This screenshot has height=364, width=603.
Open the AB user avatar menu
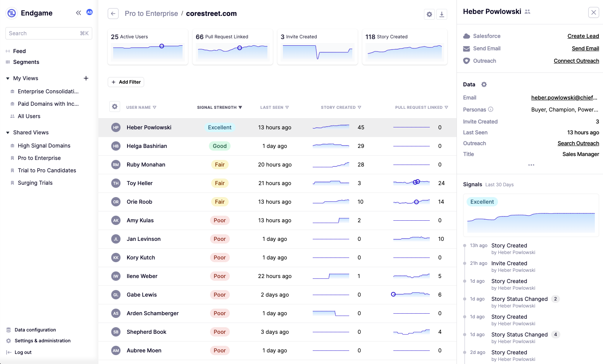click(90, 12)
